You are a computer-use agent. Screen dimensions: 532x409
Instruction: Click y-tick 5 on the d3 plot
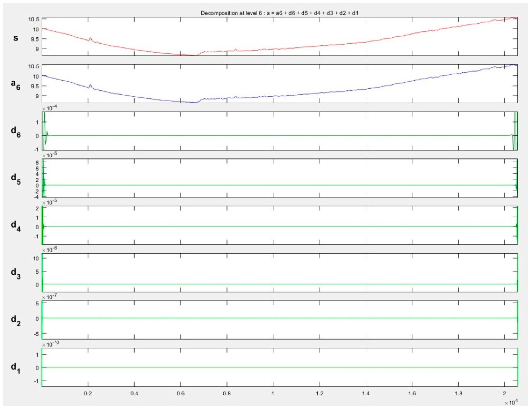pos(37,272)
